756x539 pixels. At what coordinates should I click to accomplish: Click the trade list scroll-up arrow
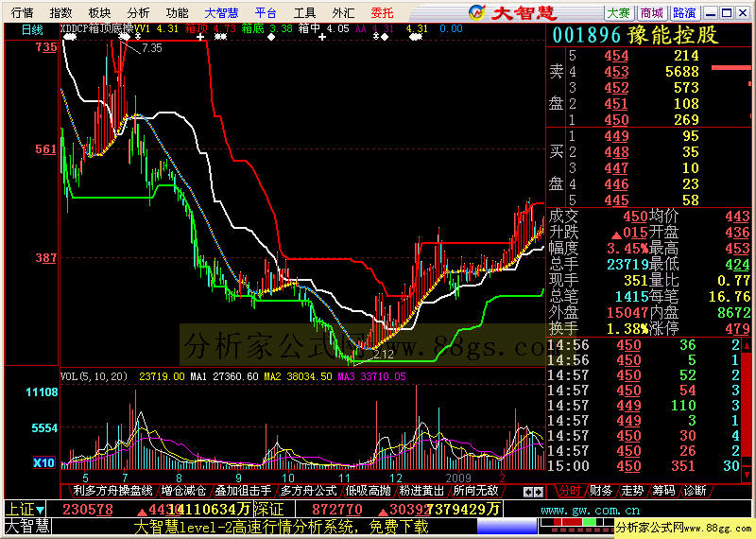(x=747, y=346)
